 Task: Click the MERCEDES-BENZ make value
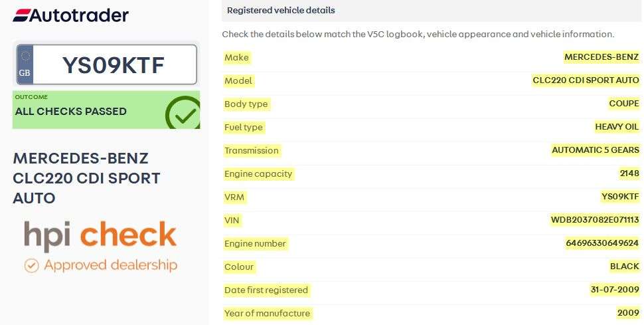602,57
